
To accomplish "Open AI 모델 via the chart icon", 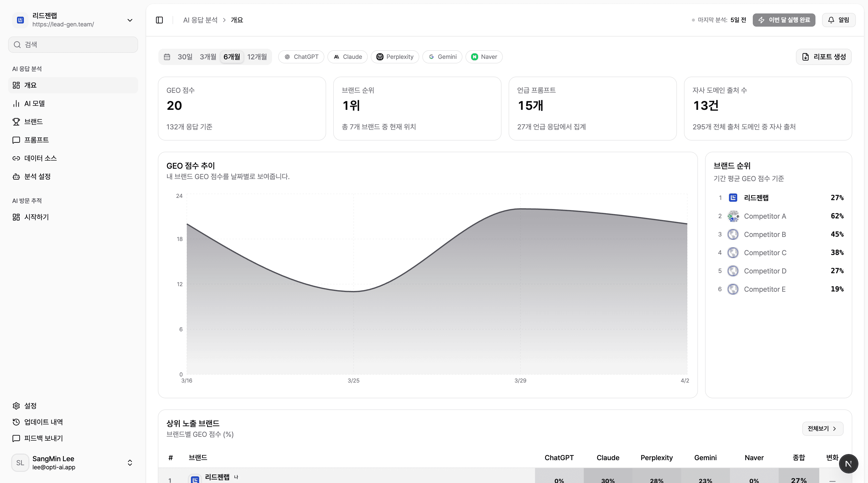I will click(x=16, y=103).
